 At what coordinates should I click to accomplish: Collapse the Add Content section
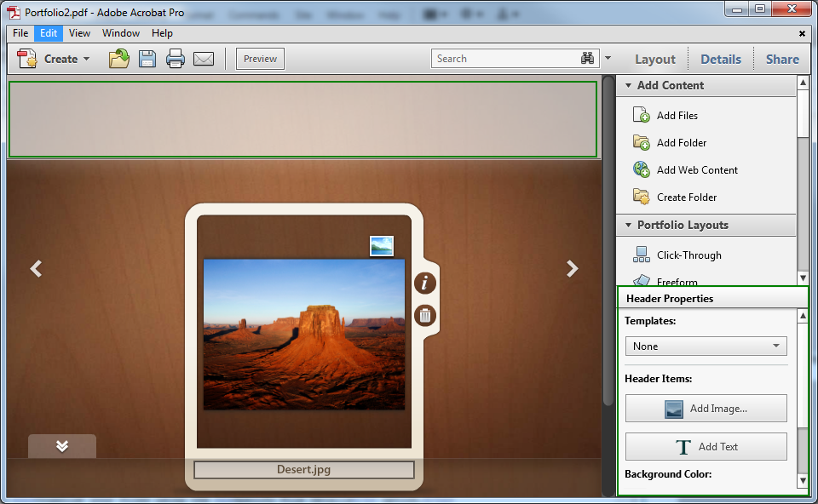click(x=629, y=85)
